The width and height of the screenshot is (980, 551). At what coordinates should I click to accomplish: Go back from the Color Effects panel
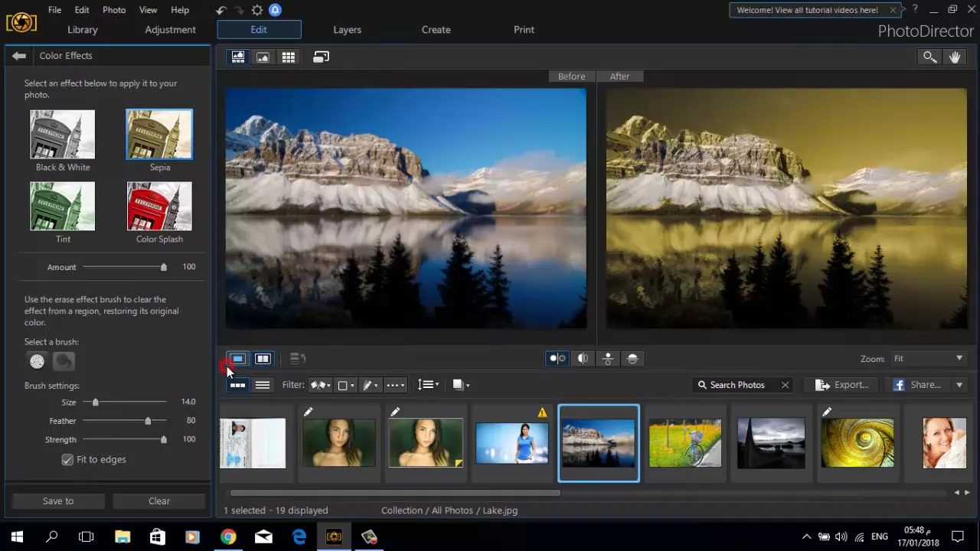19,56
